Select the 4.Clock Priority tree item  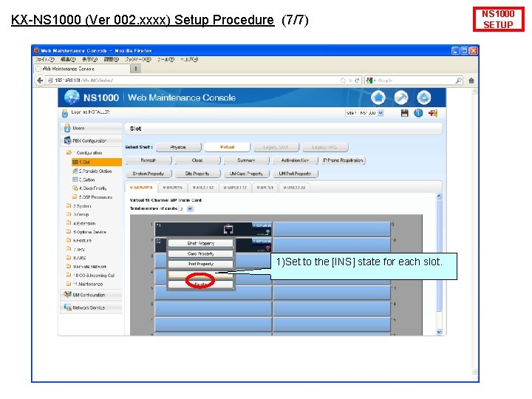tap(89, 188)
